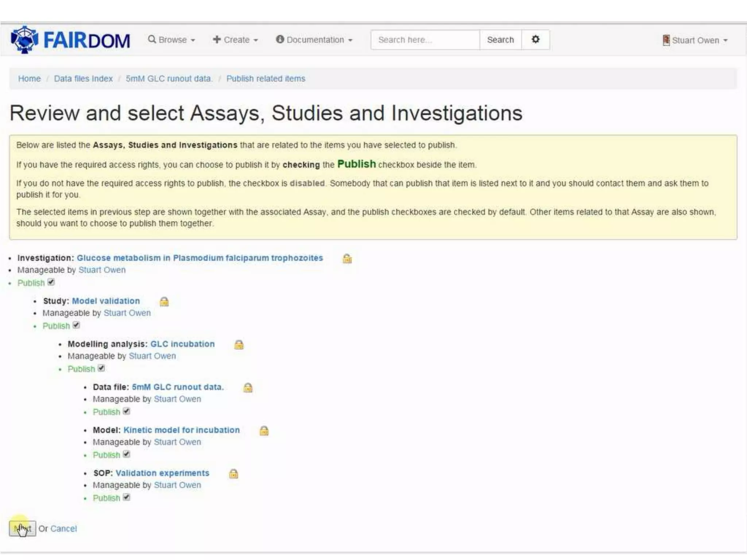Uncheck Publish for Model validation study
747x560 pixels.
pos(76,325)
